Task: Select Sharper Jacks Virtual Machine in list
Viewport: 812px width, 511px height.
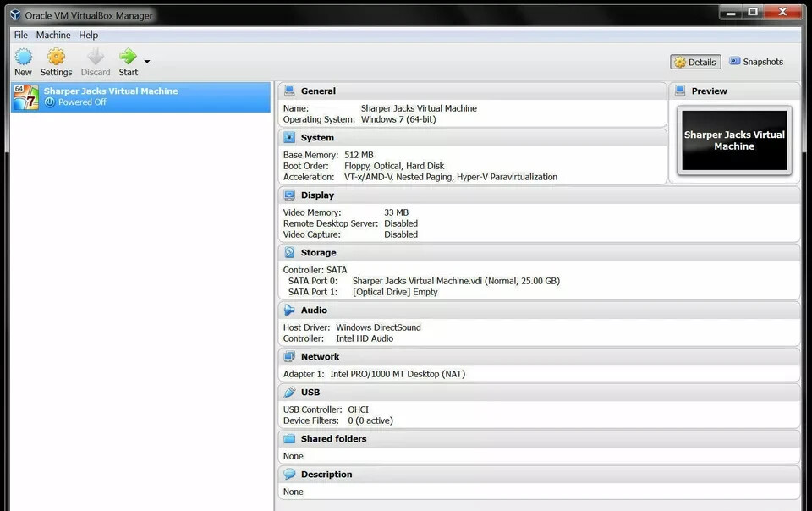Action: tap(140, 96)
